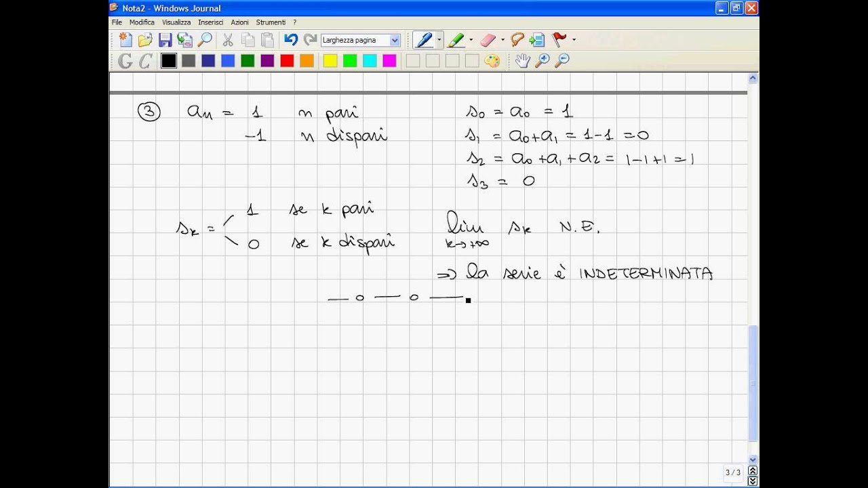Open the Visualizza menu
The height and width of the screenshot is (488, 868).
pyautogui.click(x=176, y=22)
